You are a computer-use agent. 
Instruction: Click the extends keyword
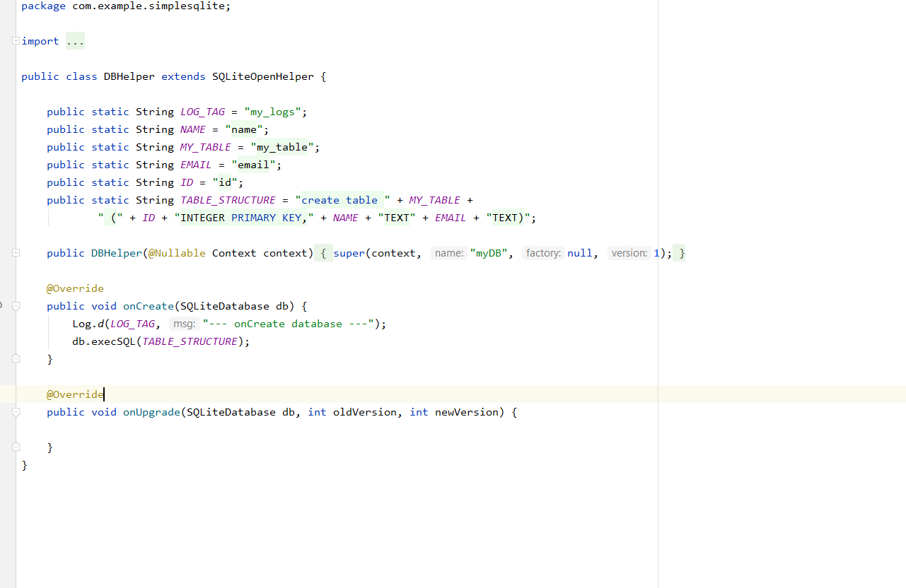tap(183, 76)
